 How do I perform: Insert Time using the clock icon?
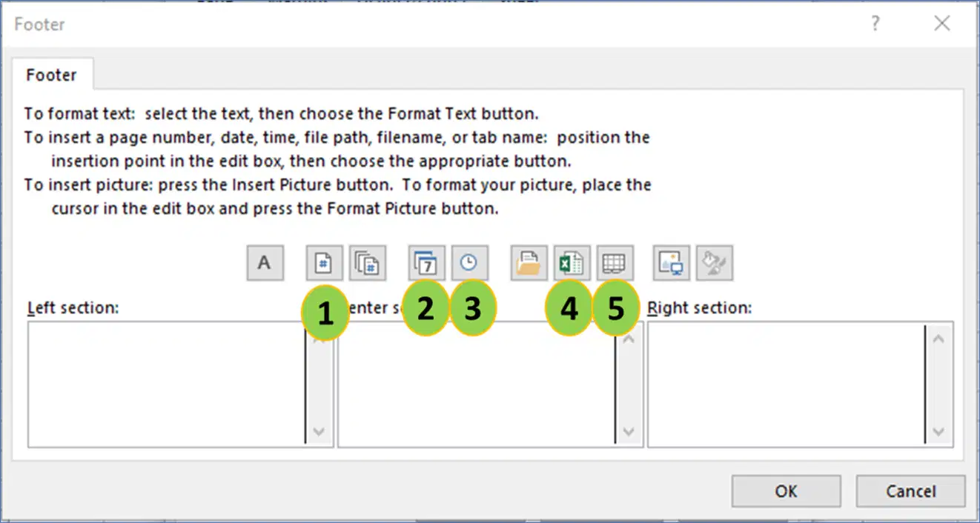(469, 263)
